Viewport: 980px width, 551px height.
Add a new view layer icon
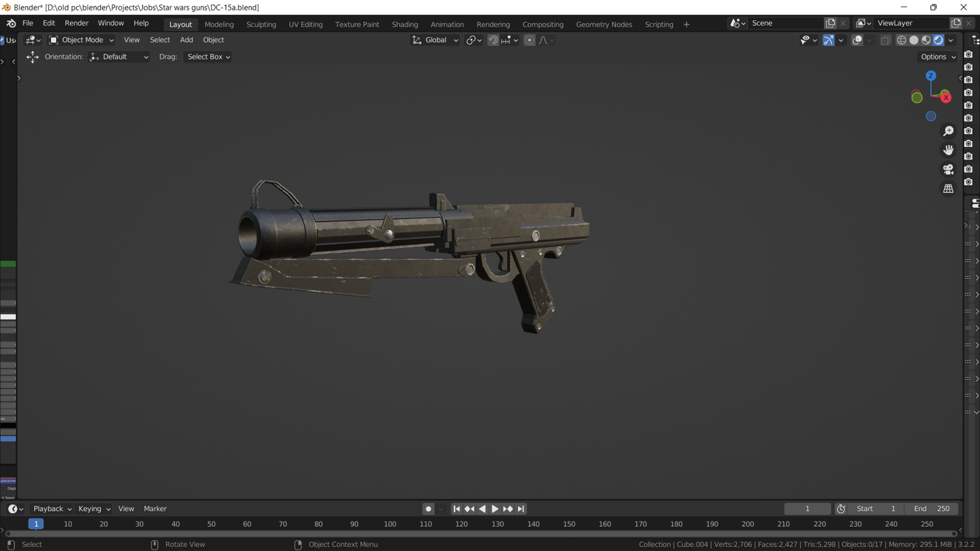coord(956,23)
